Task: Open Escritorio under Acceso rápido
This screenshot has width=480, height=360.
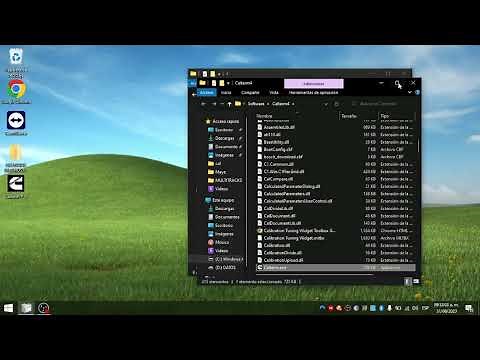Action: pyautogui.click(x=224, y=130)
